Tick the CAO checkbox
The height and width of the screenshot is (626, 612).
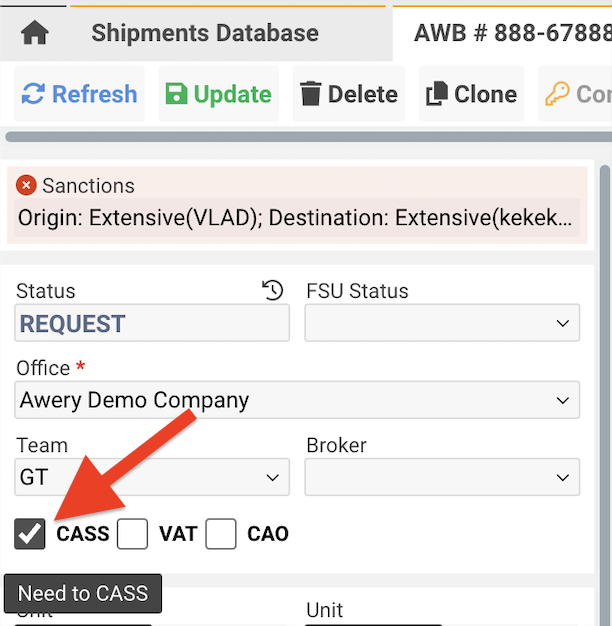(221, 534)
